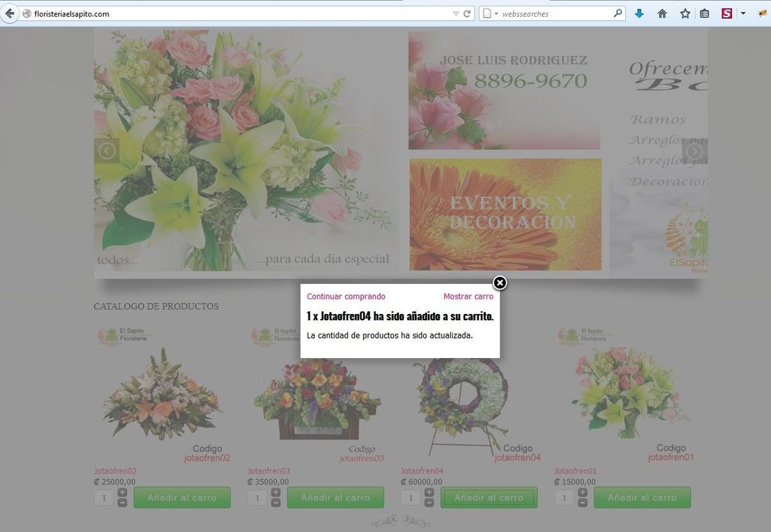771x532 pixels.
Task: Open the search engine selector dropdown
Action: click(x=490, y=14)
